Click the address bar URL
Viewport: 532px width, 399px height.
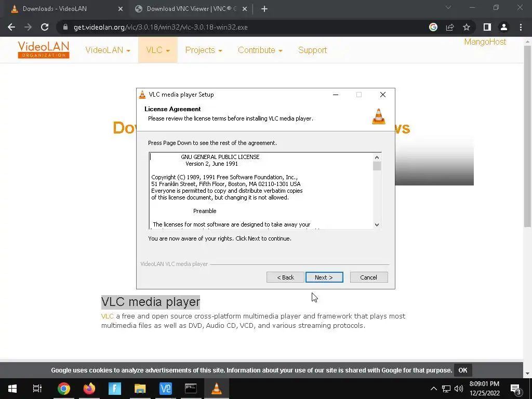click(161, 27)
